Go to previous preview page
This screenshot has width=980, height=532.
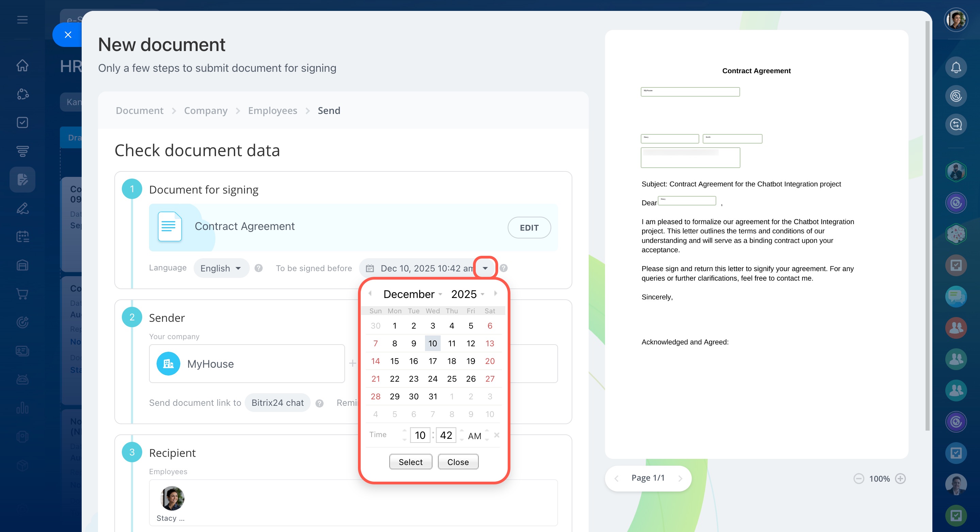pos(617,478)
